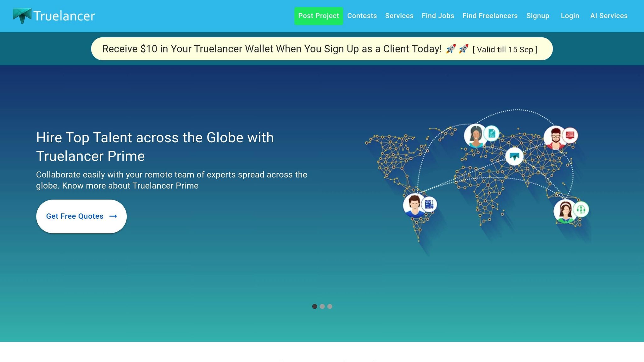
Task: Click the arrow in Get Free Quotes
Action: (113, 216)
